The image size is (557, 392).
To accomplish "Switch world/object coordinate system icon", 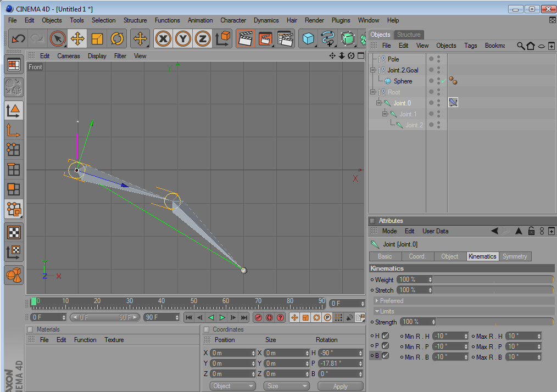I will point(222,38).
